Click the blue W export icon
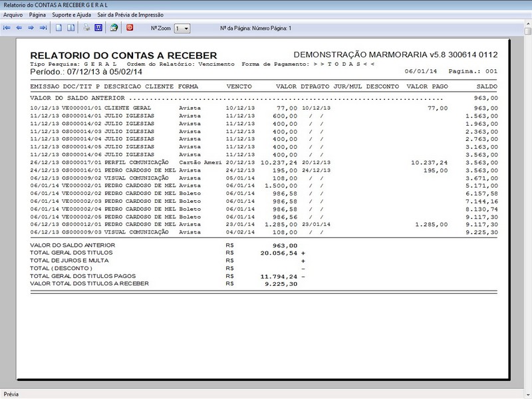 pos(98,27)
